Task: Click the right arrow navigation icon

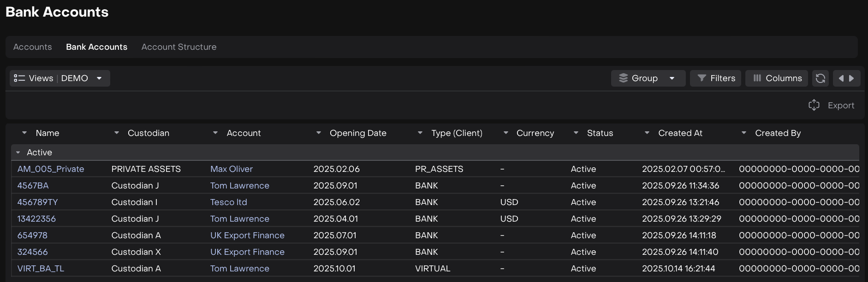Action: pyautogui.click(x=851, y=78)
